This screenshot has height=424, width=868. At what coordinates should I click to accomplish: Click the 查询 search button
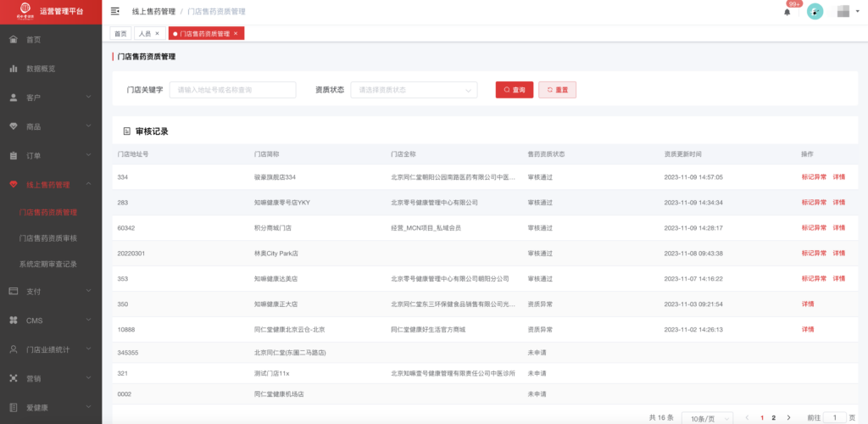point(515,90)
